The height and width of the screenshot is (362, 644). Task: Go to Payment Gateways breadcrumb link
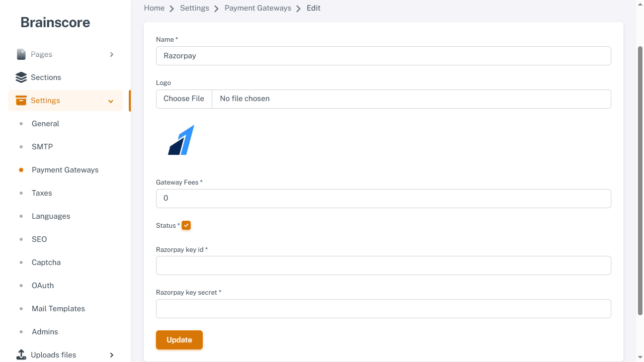pyautogui.click(x=258, y=8)
